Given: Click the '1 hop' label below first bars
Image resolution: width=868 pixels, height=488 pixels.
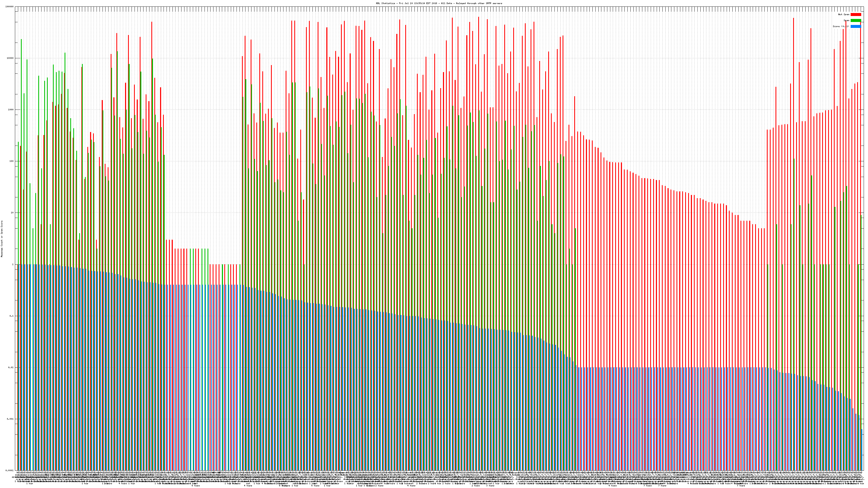Looking at the screenshot, I should click(x=30, y=484).
